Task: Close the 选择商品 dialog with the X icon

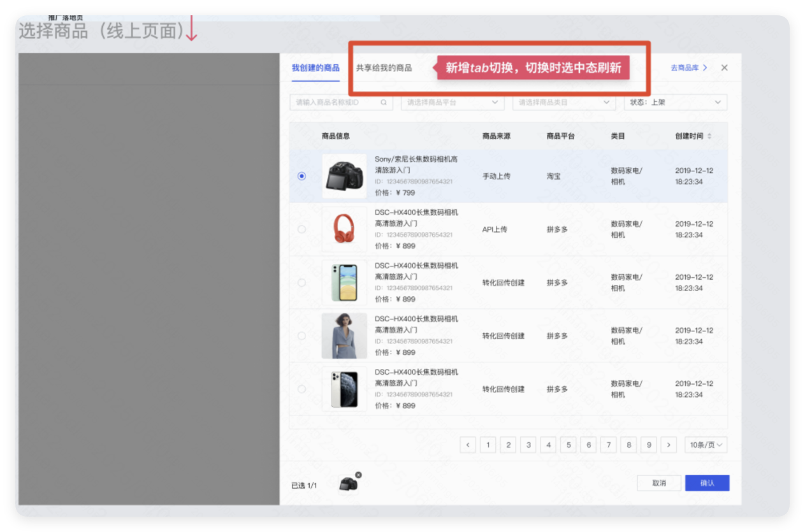Action: (724, 67)
